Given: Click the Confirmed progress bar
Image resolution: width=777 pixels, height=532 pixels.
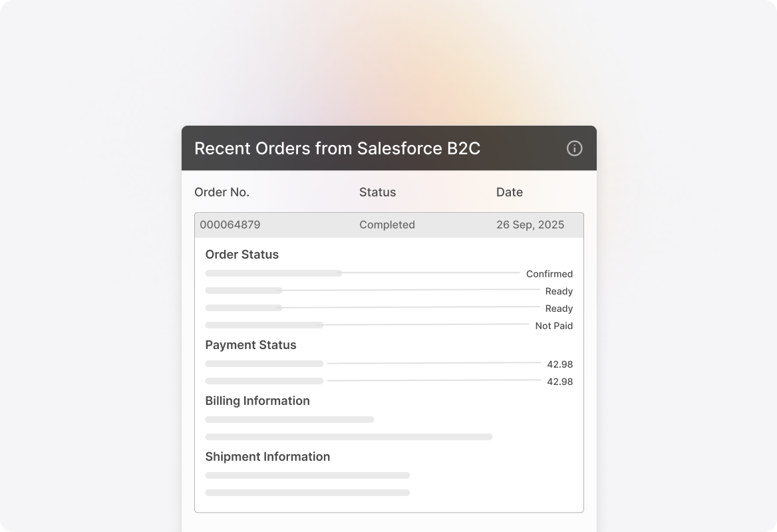Looking at the screenshot, I should [x=274, y=273].
